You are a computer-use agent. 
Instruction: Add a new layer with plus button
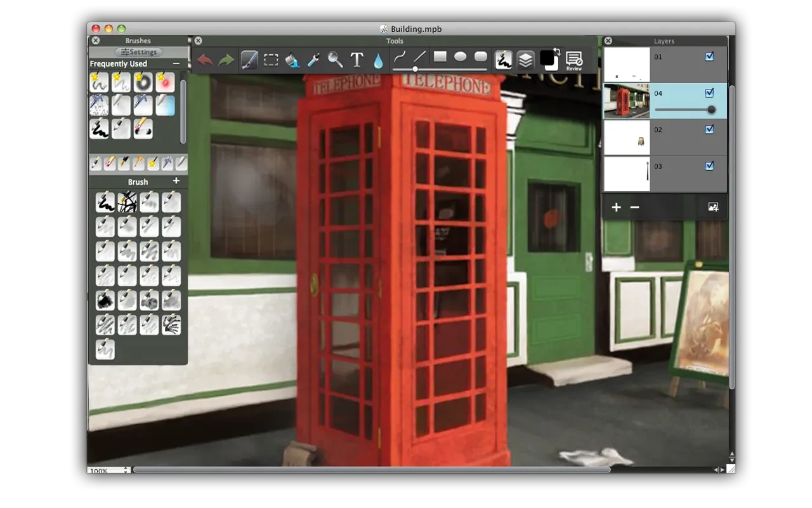pos(616,208)
